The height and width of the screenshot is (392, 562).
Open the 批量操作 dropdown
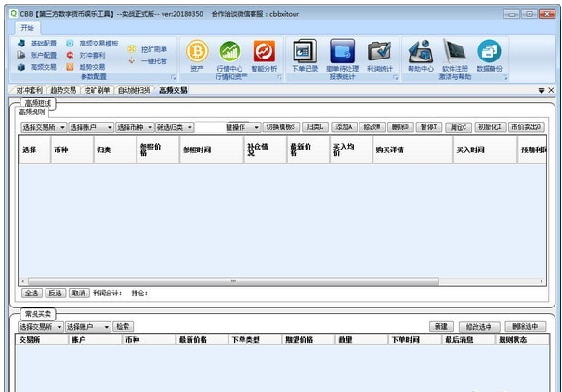click(x=242, y=127)
